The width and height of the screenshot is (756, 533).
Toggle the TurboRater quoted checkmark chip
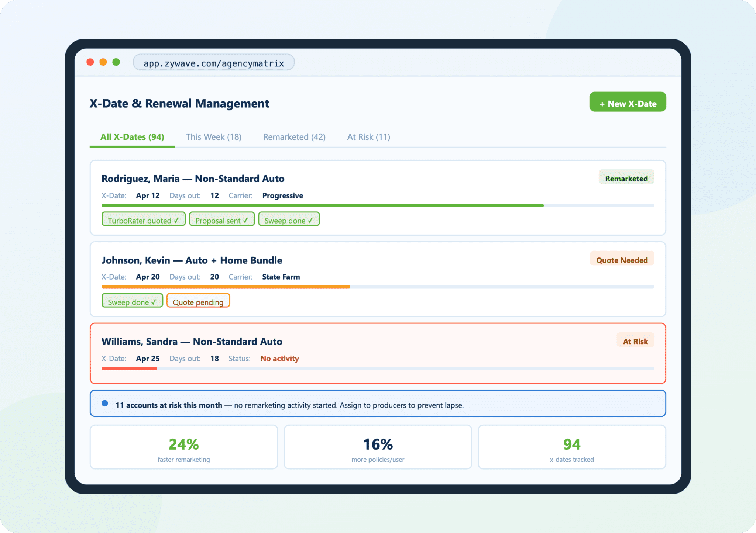[143, 220]
